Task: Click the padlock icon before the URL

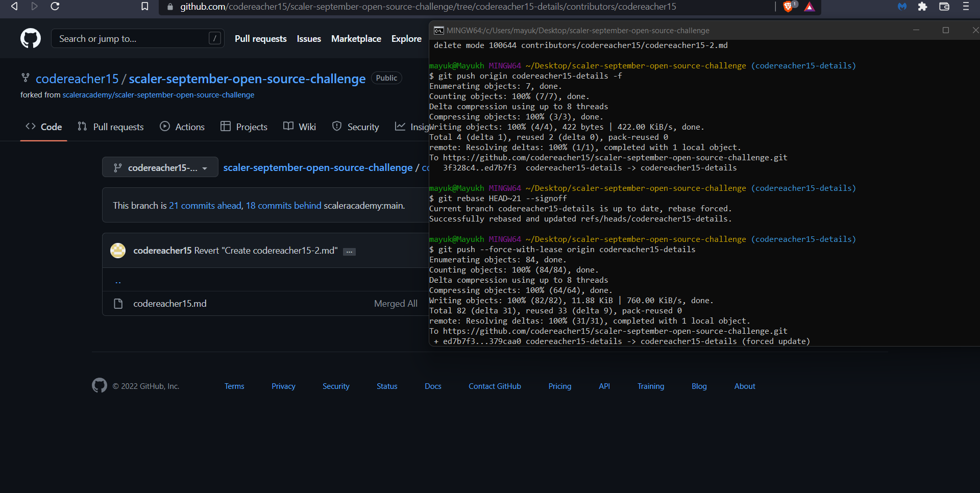Action: [x=169, y=7]
